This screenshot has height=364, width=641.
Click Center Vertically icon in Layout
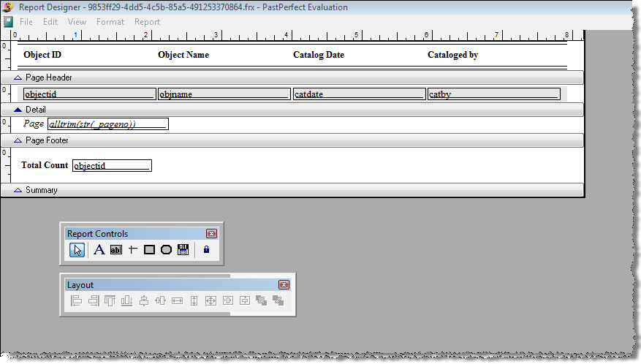(244, 301)
